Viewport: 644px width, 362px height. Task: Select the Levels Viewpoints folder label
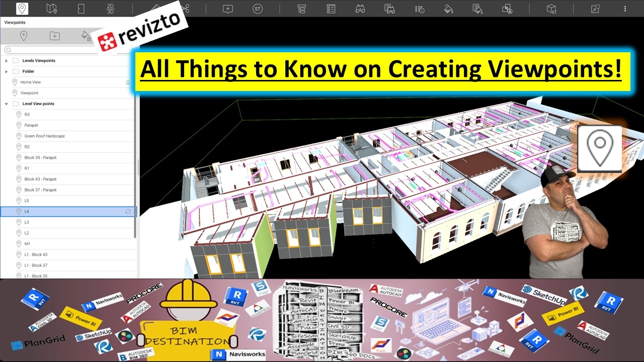point(39,61)
